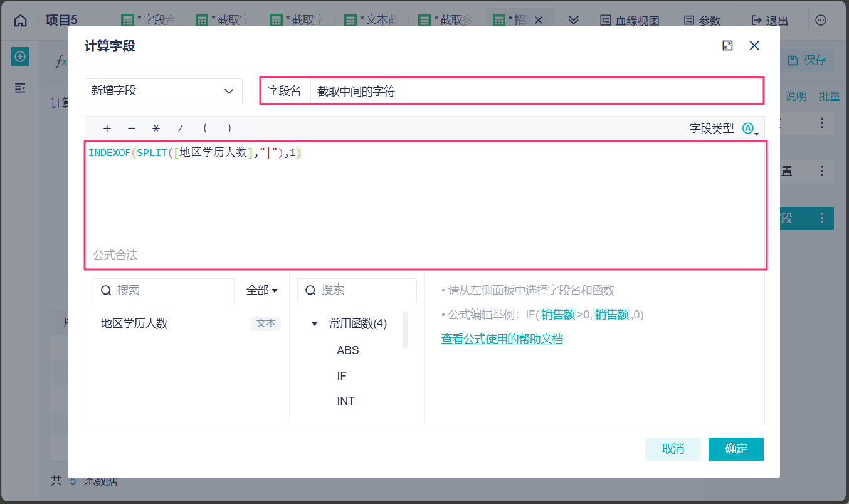Switch to the *截取多 tab
Viewport: 849px width, 504px height.
pyautogui.click(x=446, y=21)
